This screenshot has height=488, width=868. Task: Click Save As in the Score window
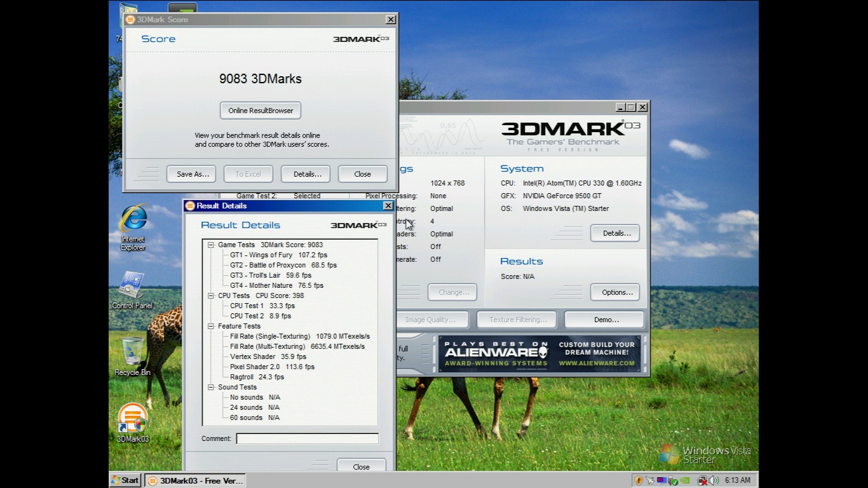pyautogui.click(x=193, y=174)
